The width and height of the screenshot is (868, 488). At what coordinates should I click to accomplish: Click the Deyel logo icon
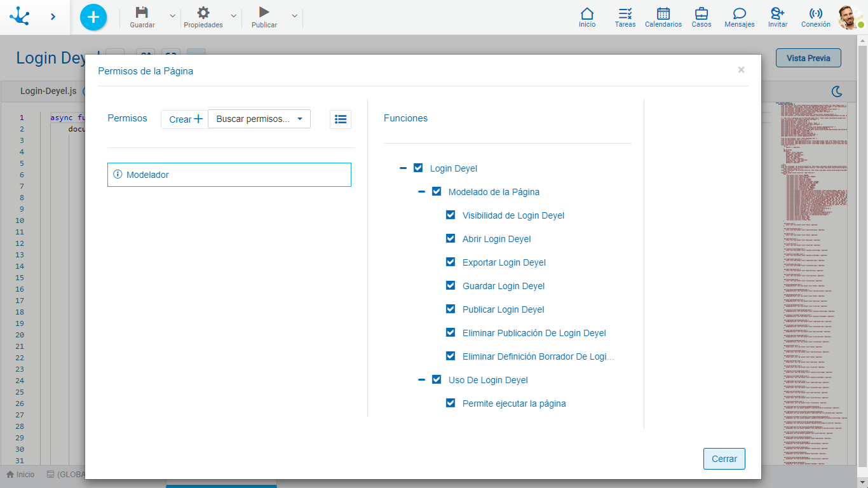tap(20, 17)
